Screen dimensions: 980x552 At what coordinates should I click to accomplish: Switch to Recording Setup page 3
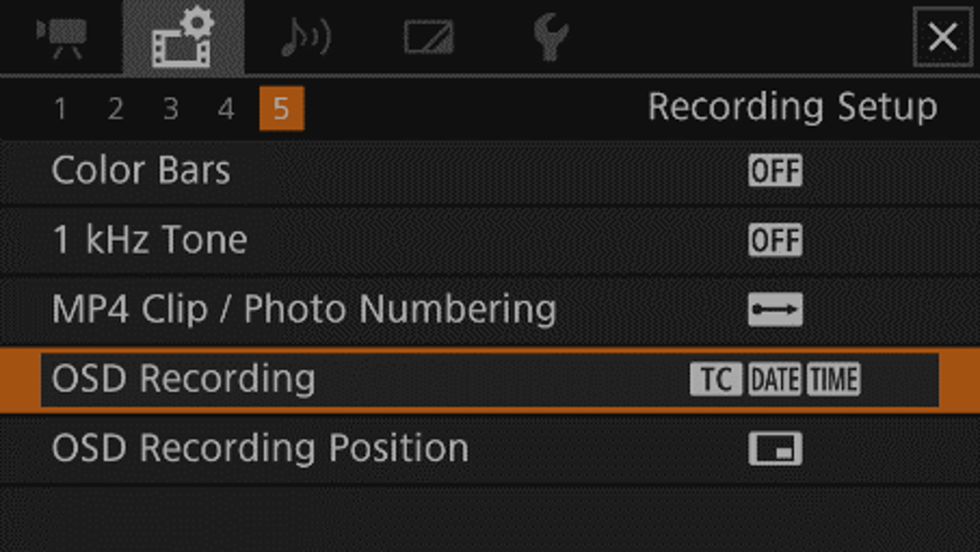point(170,109)
